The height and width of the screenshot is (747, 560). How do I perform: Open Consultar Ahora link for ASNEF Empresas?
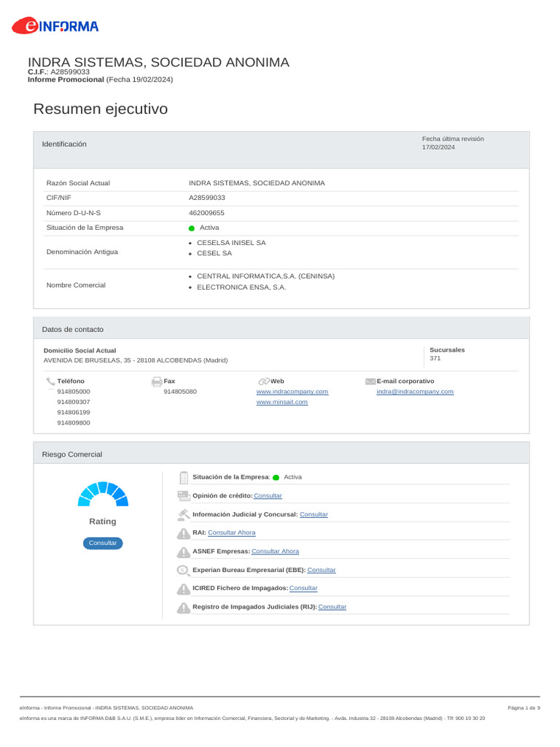275,551
